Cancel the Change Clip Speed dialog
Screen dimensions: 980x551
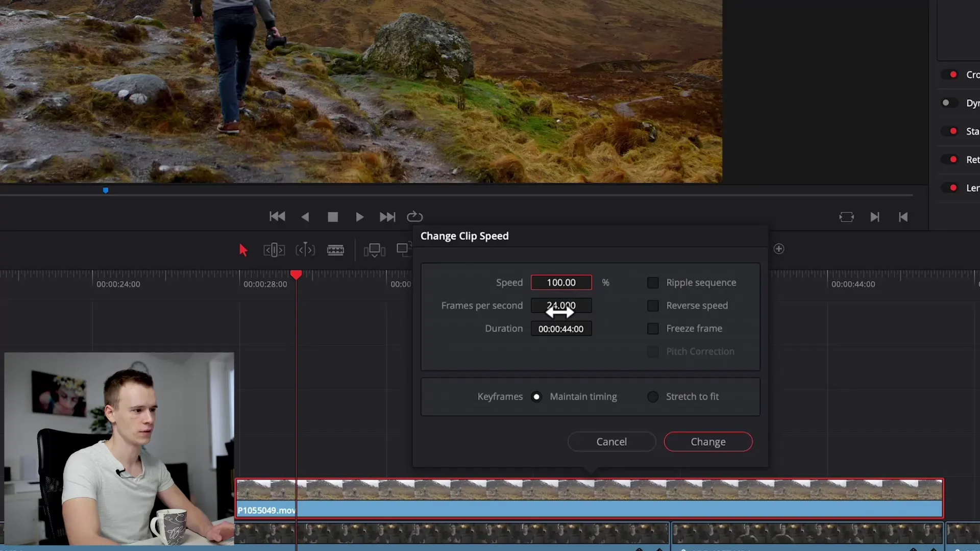611,442
